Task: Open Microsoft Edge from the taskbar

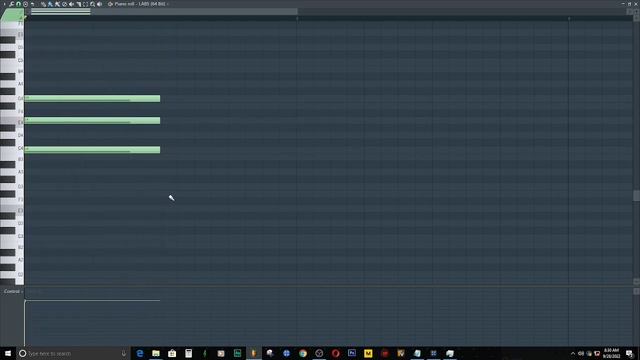Action: tap(140, 353)
